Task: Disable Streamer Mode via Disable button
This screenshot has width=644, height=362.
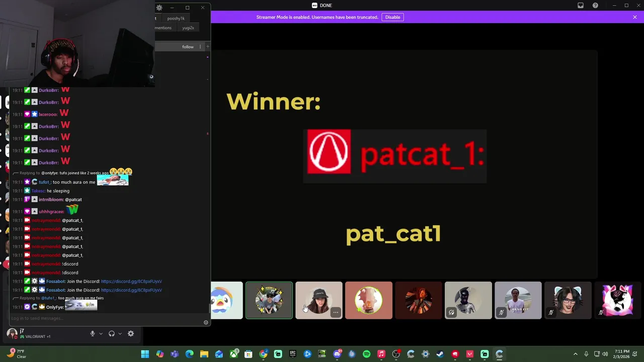Action: 392,17
